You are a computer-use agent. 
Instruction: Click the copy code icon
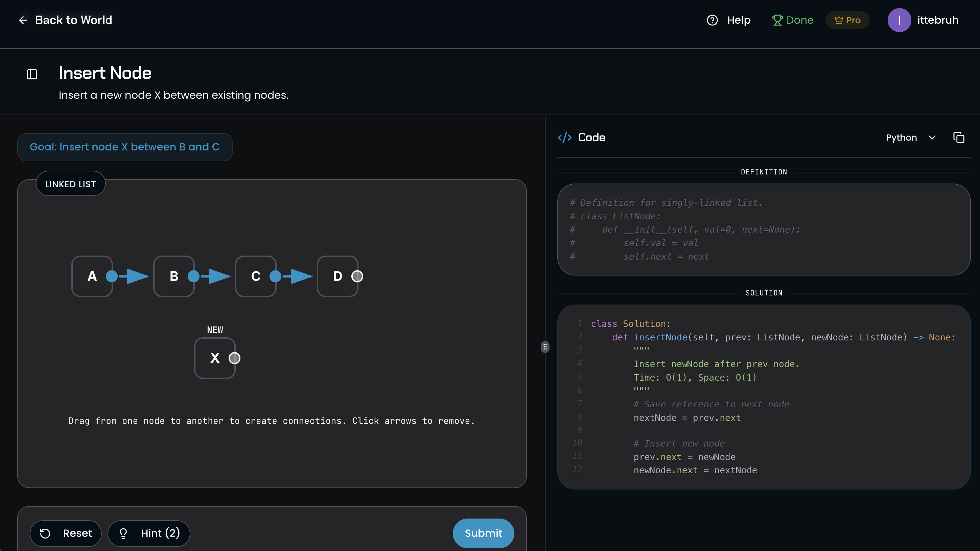(x=958, y=137)
